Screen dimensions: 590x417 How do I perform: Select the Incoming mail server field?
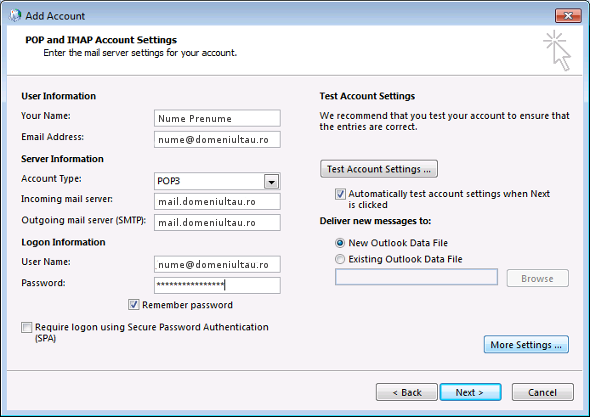217,202
